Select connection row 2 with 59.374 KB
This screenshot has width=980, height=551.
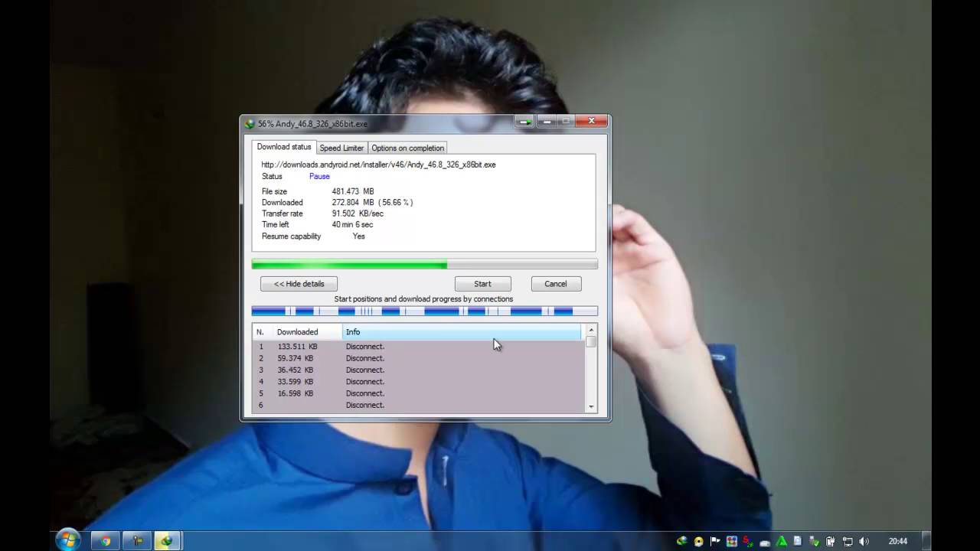(x=419, y=358)
